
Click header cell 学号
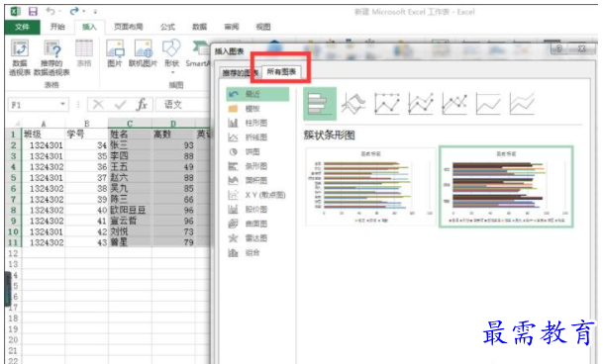coord(86,135)
